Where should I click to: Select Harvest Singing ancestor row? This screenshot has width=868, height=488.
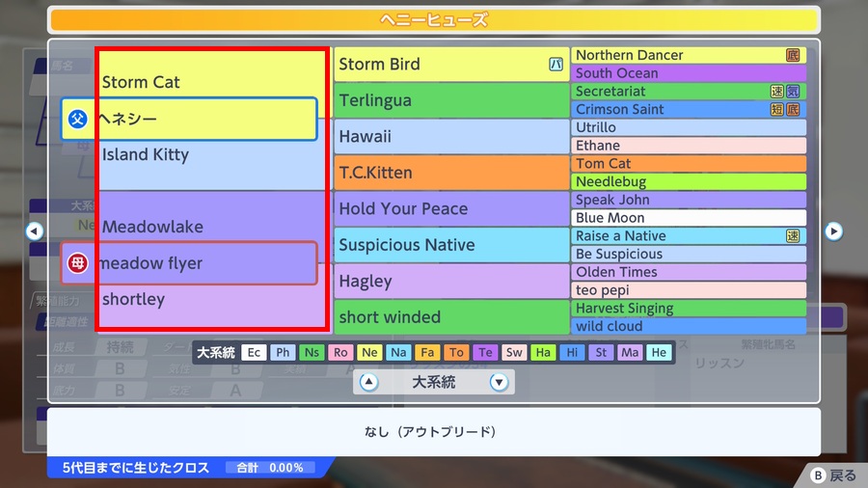pyautogui.click(x=689, y=309)
